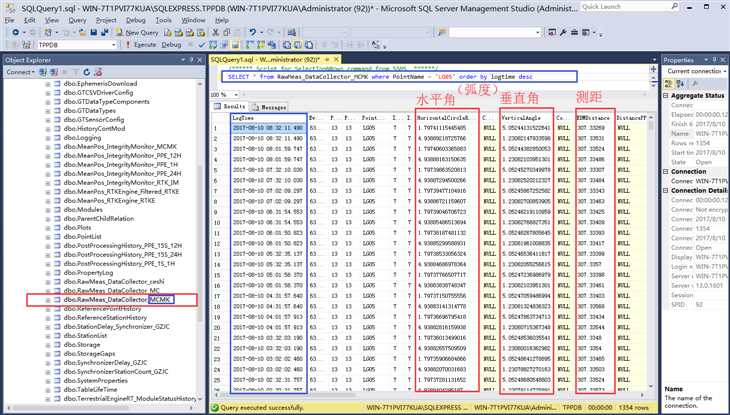Open the editor 100 % zoom dropdown

(x=236, y=95)
